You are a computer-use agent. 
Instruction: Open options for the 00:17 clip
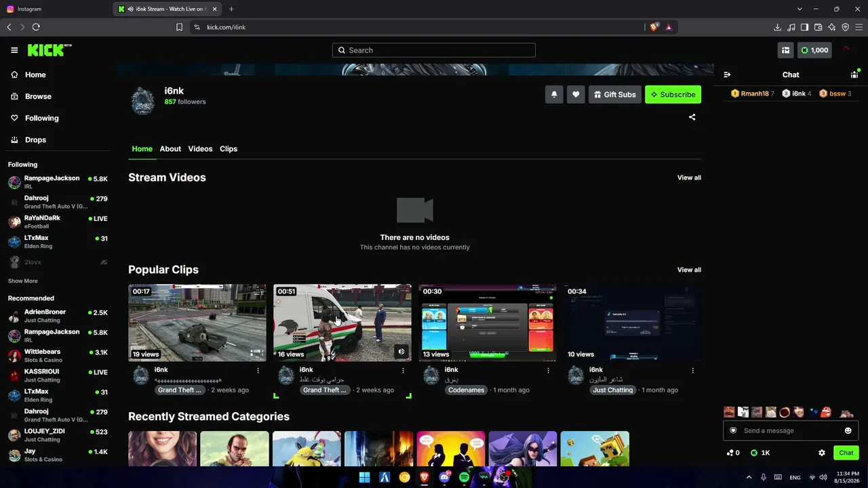[x=258, y=371]
